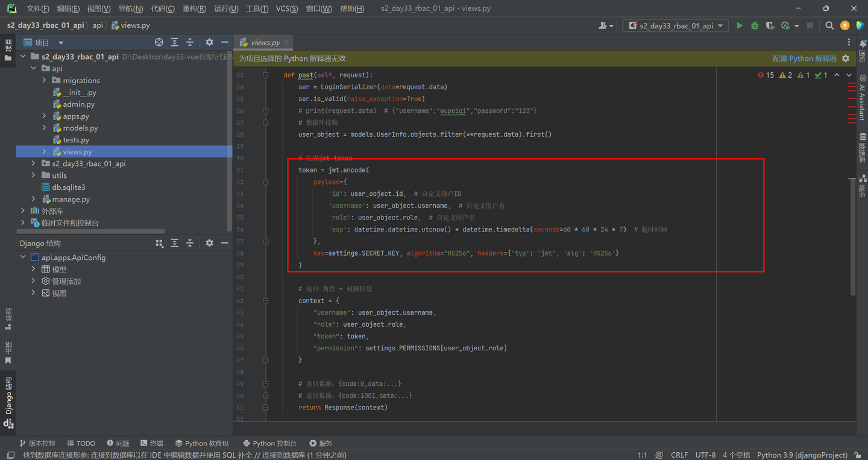Screen dimensions: 868x460
Task: Open the TODO tool window
Action: (81, 443)
